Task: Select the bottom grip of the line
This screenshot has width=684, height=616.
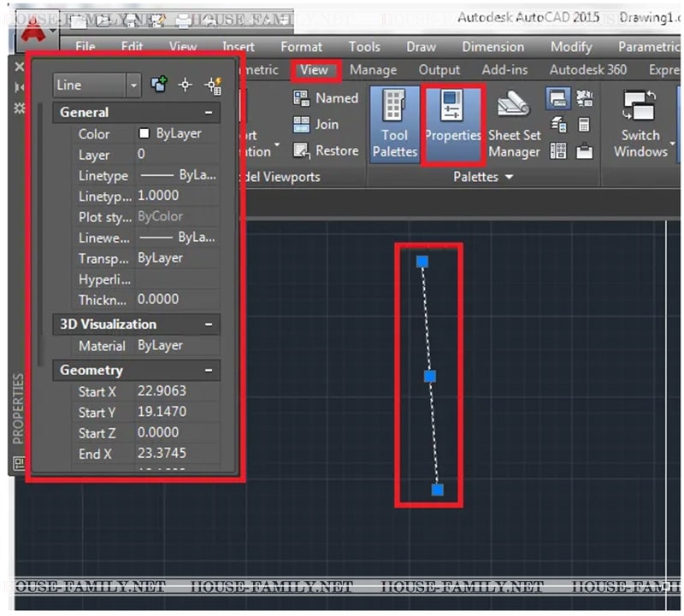Action: click(438, 490)
